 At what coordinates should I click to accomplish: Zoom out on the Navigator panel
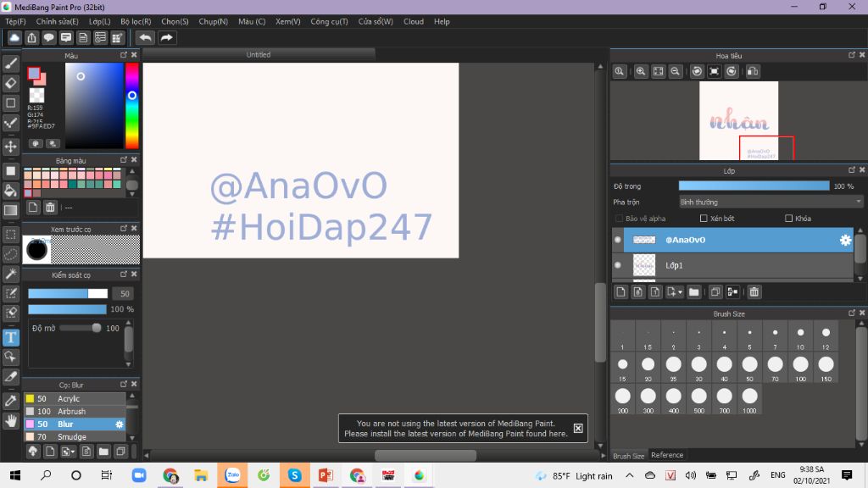point(675,71)
